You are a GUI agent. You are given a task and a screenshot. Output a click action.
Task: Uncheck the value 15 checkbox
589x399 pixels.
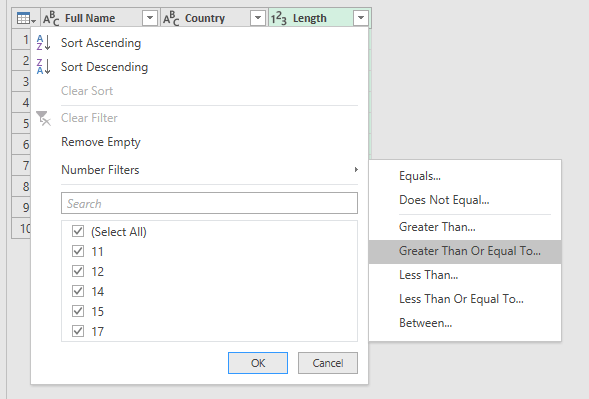coord(78,311)
